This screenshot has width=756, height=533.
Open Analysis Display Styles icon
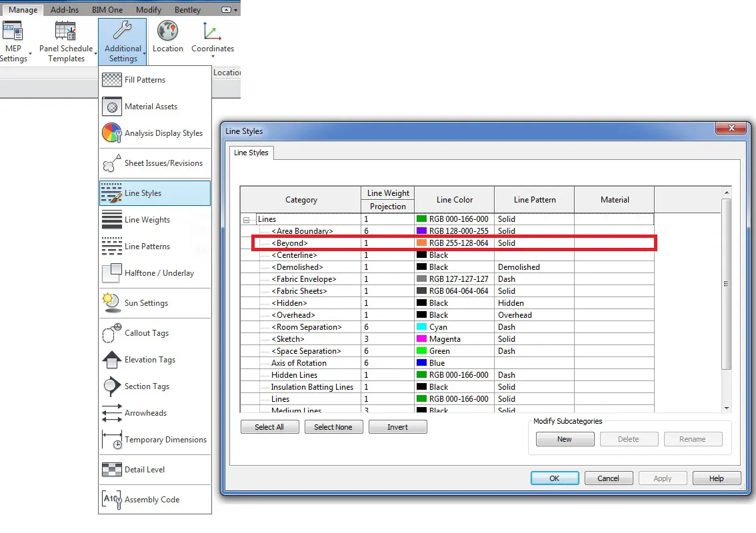(x=112, y=133)
